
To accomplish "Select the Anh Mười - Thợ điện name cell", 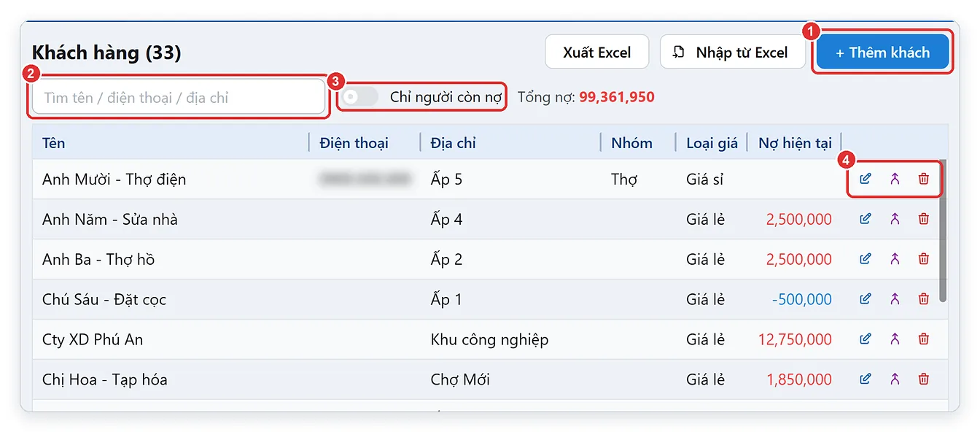I will click(x=114, y=180).
